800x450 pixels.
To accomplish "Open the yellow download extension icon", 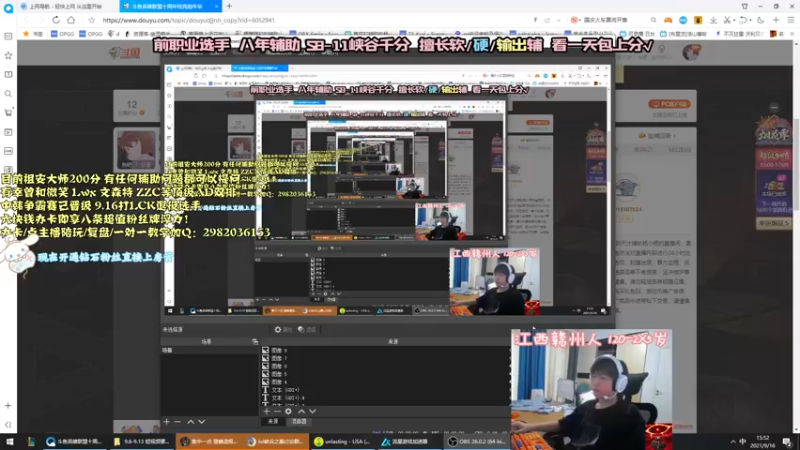I will tap(698, 20).
